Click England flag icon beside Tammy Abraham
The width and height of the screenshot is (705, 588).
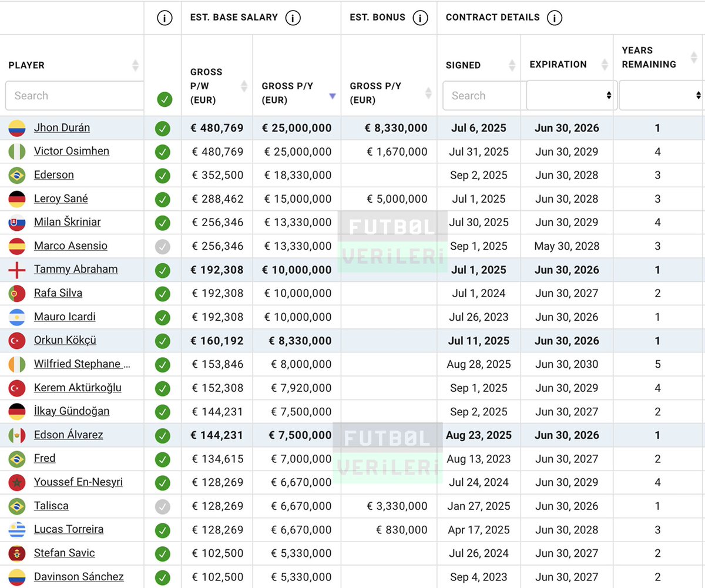click(x=17, y=270)
